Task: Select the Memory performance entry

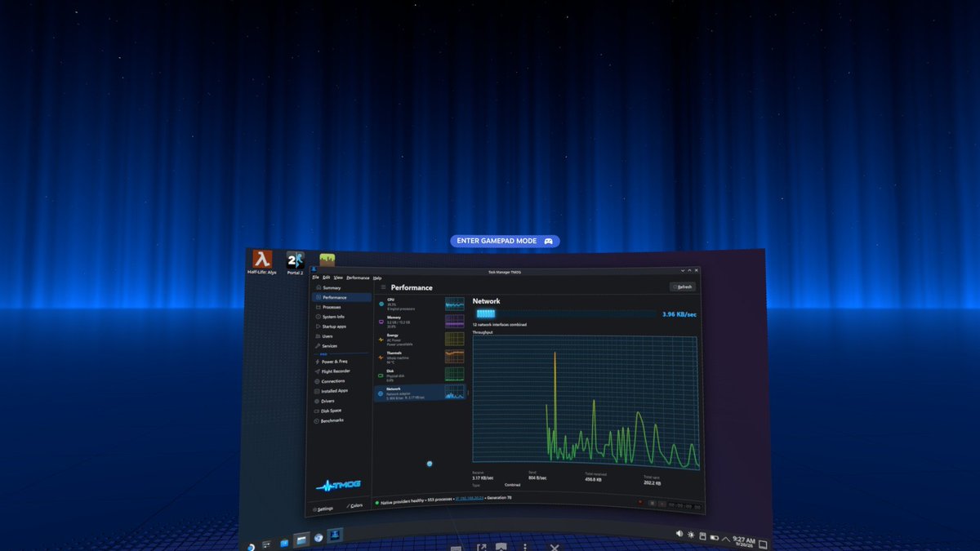Action: [x=421, y=322]
